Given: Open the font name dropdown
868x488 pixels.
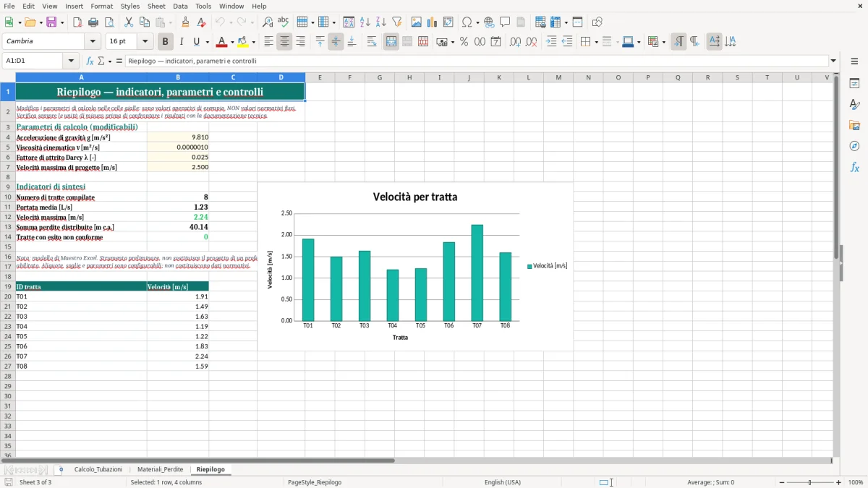Looking at the screenshot, I should [x=93, y=42].
